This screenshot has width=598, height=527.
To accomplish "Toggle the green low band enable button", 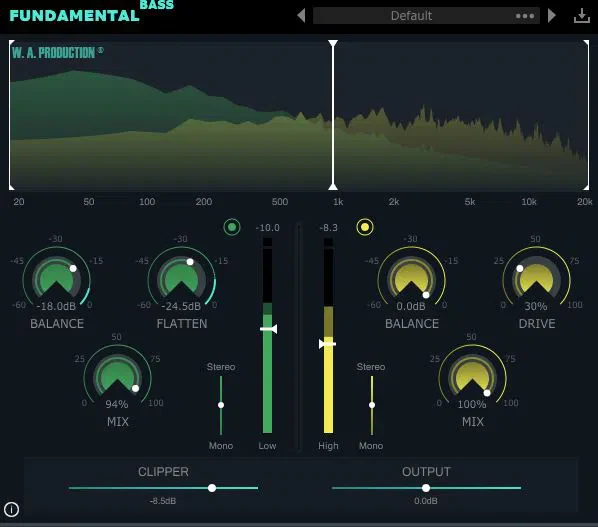I will (232, 227).
